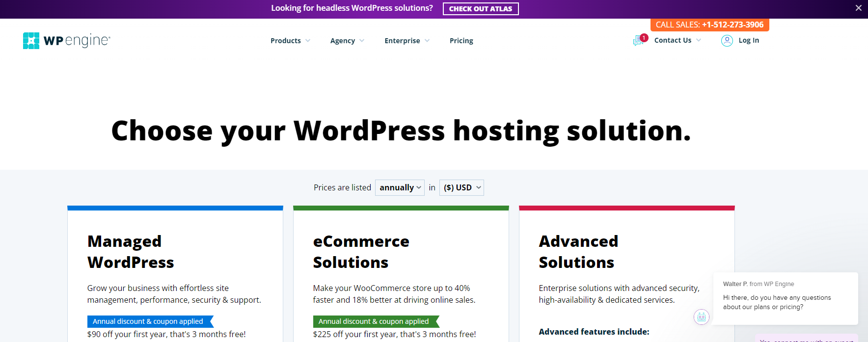Click the headless WordPress solutions banner text
This screenshot has width=868, height=342.
click(352, 8)
